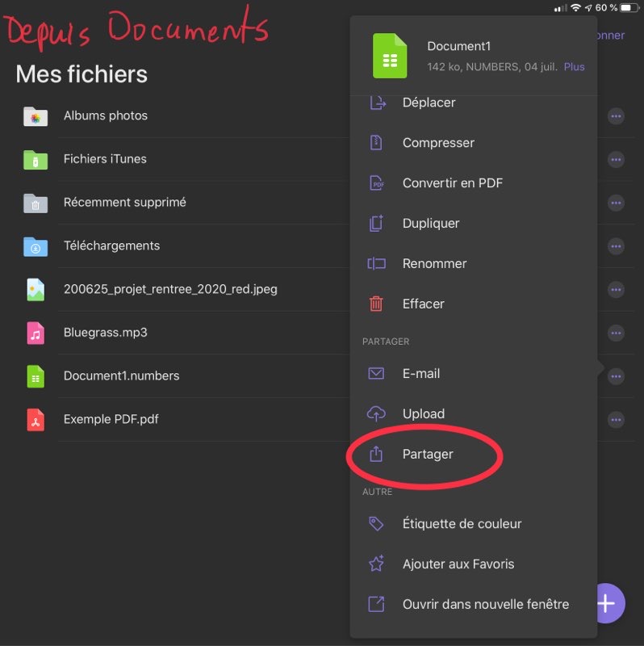The height and width of the screenshot is (646, 644).
Task: Open more options for Exemple PDF.pdf
Action: click(616, 420)
